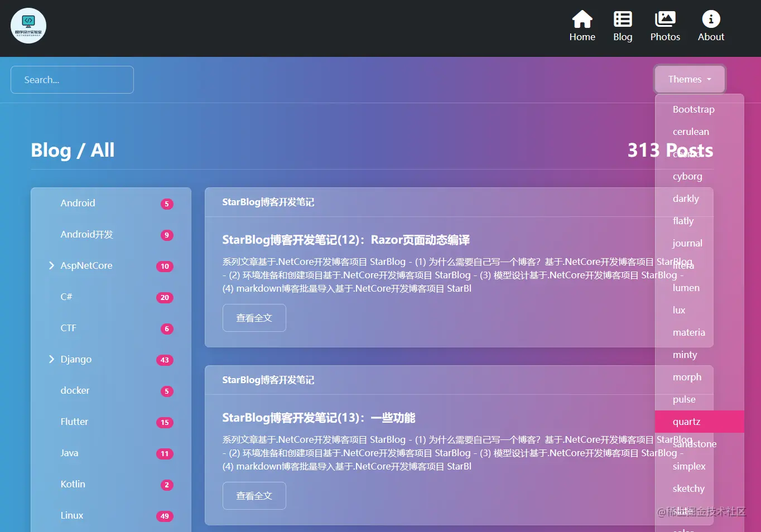The width and height of the screenshot is (761, 532).
Task: Click 查看全文 button for post (12)
Action: coord(254,318)
